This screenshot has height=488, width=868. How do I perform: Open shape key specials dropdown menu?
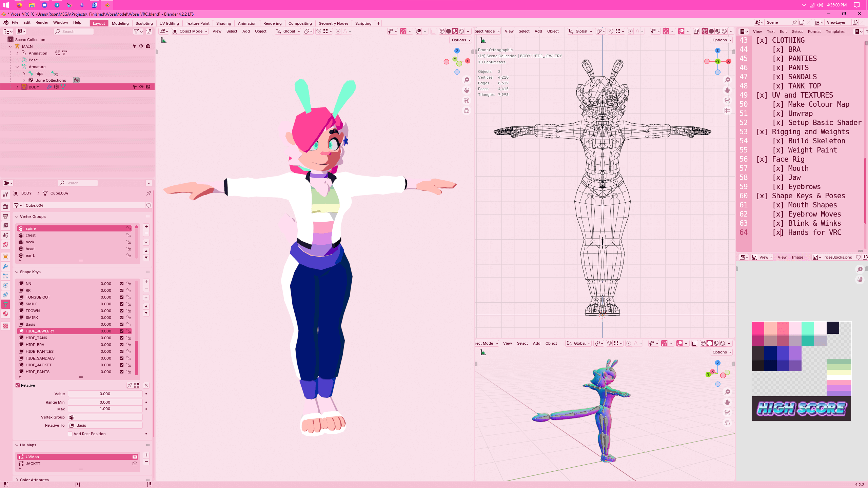[x=146, y=298]
